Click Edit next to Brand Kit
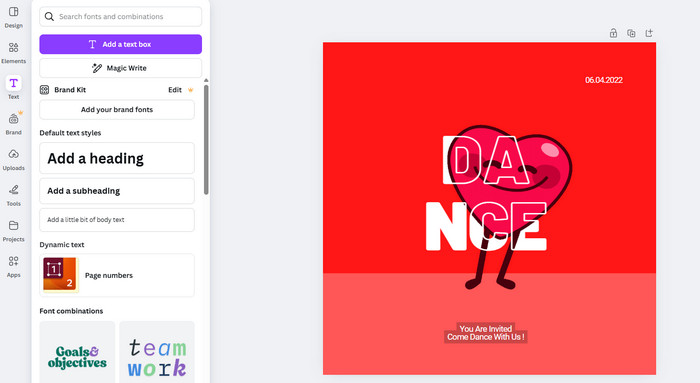The height and width of the screenshot is (383, 700). click(175, 90)
